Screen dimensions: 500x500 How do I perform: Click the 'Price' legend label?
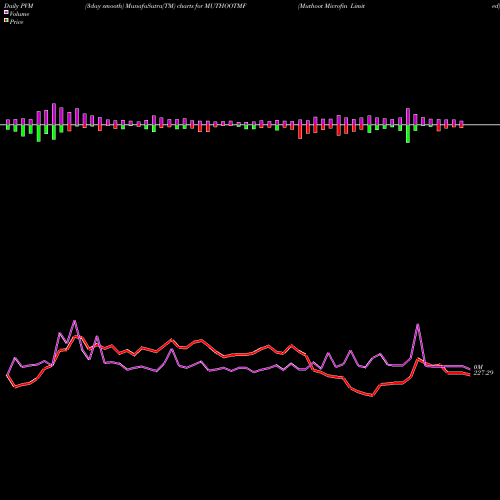pyautogui.click(x=16, y=22)
